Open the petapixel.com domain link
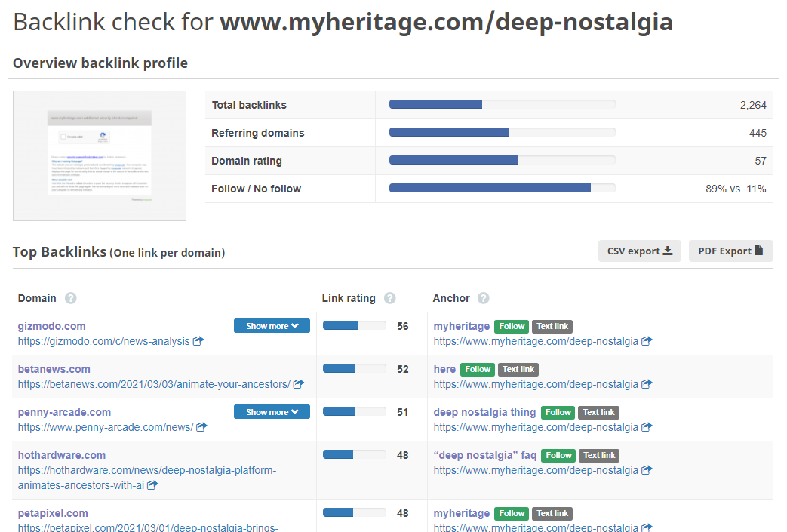The image size is (787, 532). coord(52,512)
